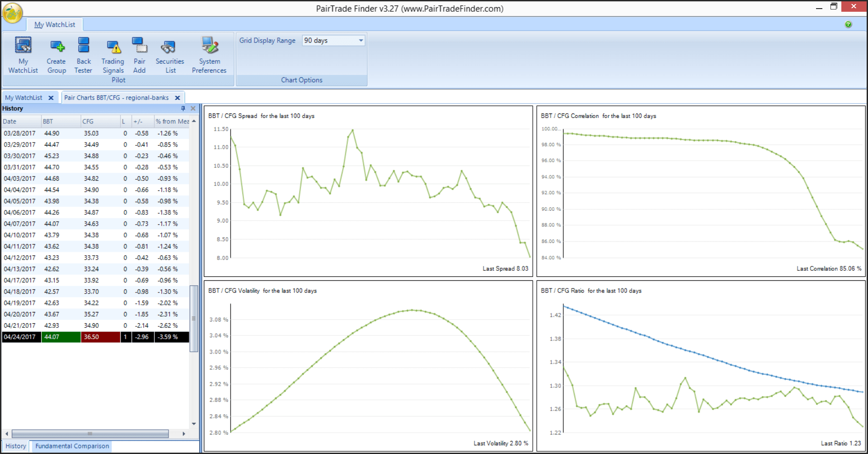This screenshot has width=868, height=454.
Task: Pin the History panel
Action: (183, 109)
